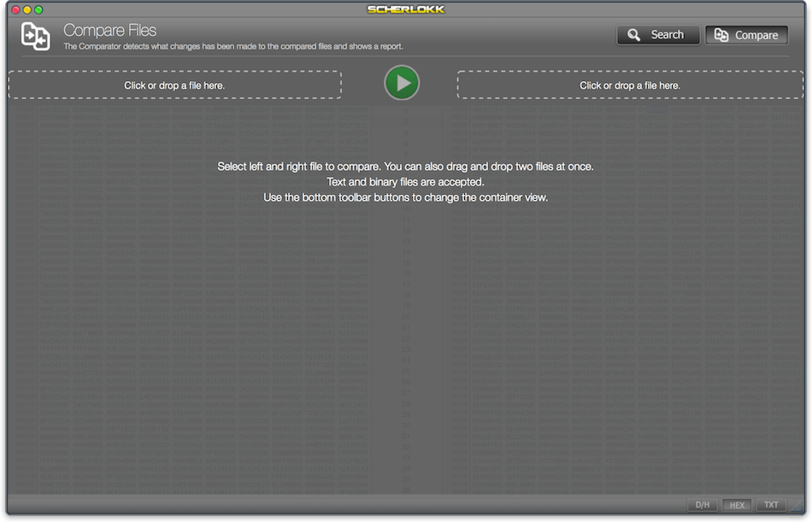This screenshot has width=812, height=523.
Task: Enable the HEX container view
Action: (738, 505)
